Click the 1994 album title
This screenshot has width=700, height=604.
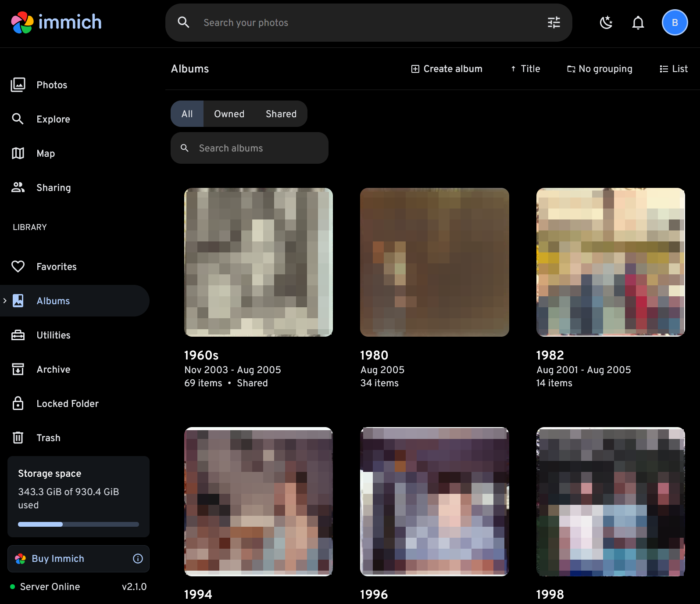tap(198, 594)
